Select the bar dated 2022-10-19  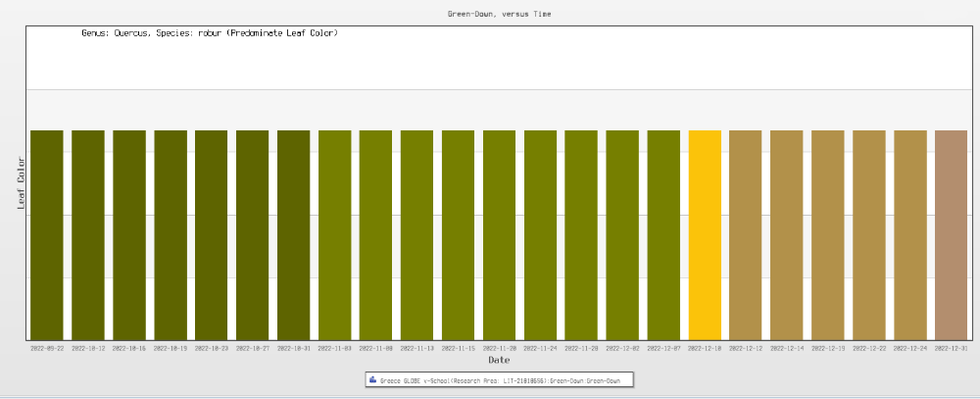tap(171, 235)
